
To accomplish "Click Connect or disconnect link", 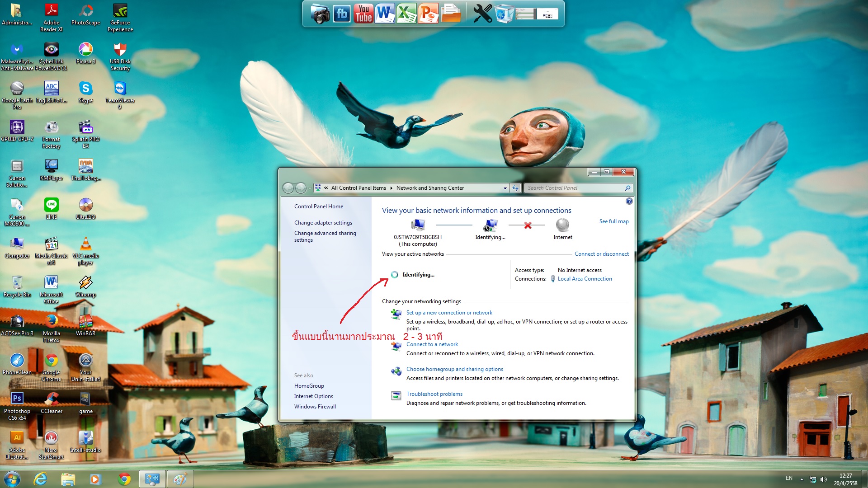I will [601, 254].
